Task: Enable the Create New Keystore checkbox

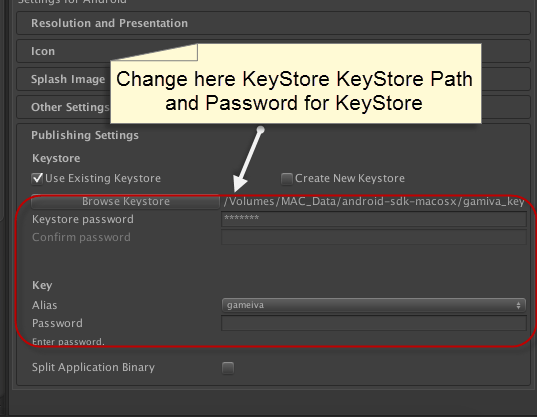Action: pyautogui.click(x=287, y=178)
